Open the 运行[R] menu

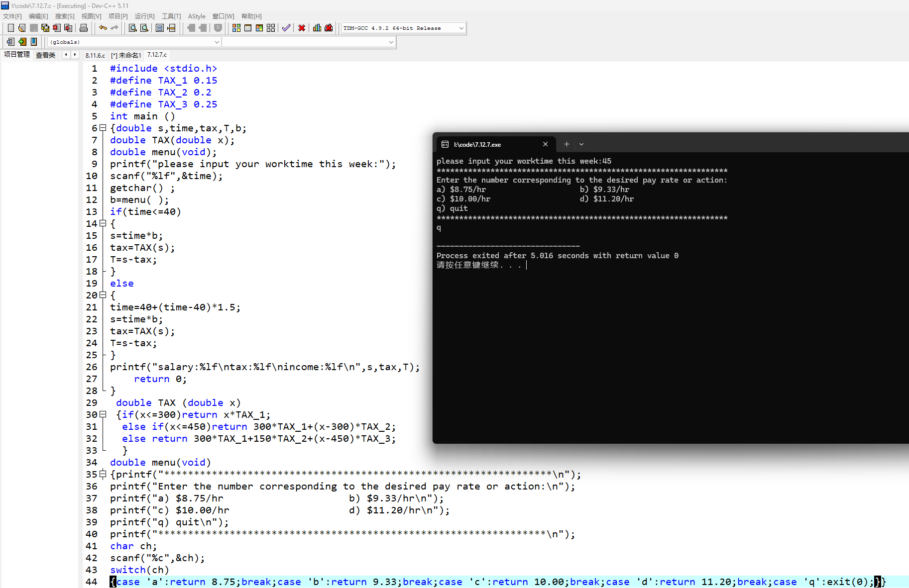pyautogui.click(x=145, y=16)
